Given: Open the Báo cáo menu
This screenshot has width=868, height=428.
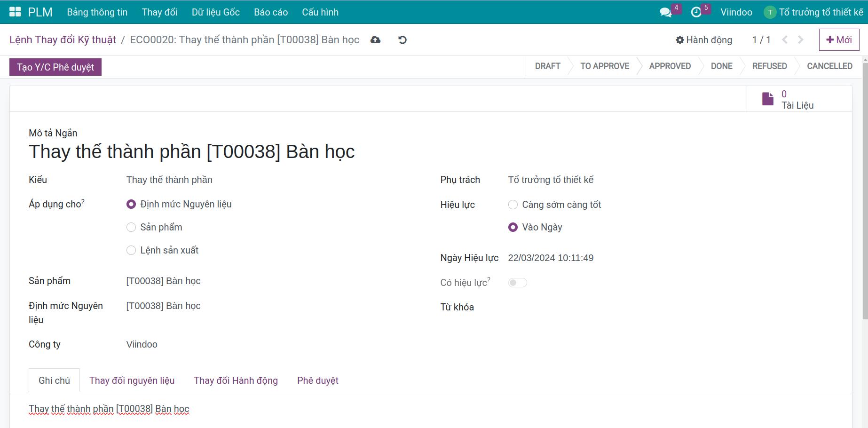Looking at the screenshot, I should tap(271, 12).
